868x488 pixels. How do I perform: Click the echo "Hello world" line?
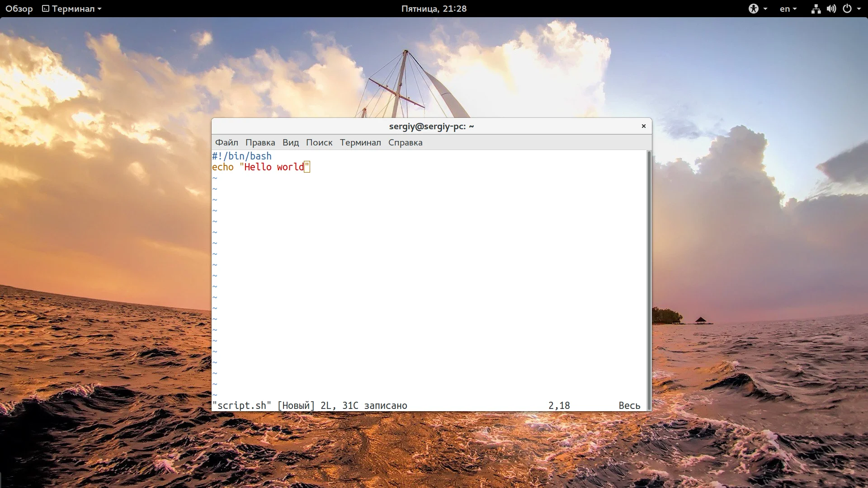pos(261,167)
